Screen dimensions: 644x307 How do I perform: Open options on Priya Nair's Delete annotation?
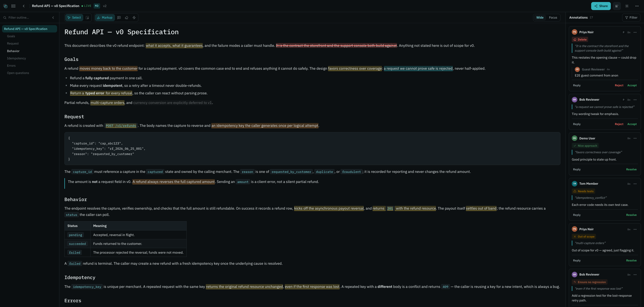pos(635,32)
